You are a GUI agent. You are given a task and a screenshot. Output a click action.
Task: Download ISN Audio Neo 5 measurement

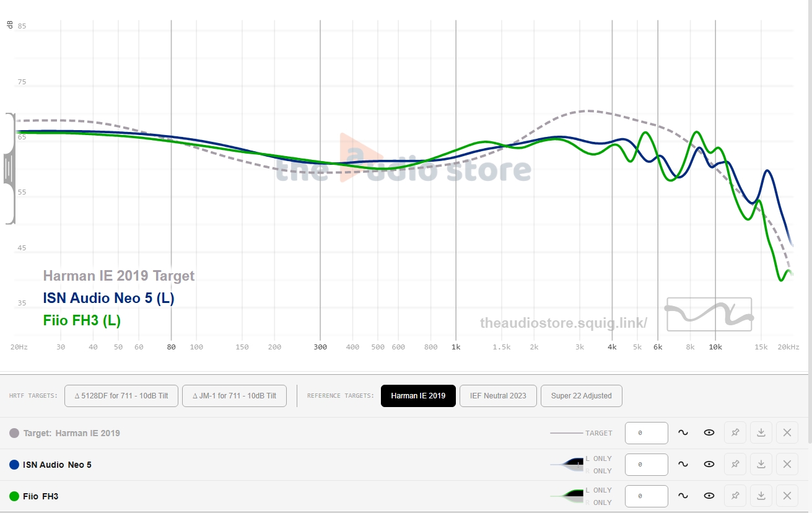point(761,464)
